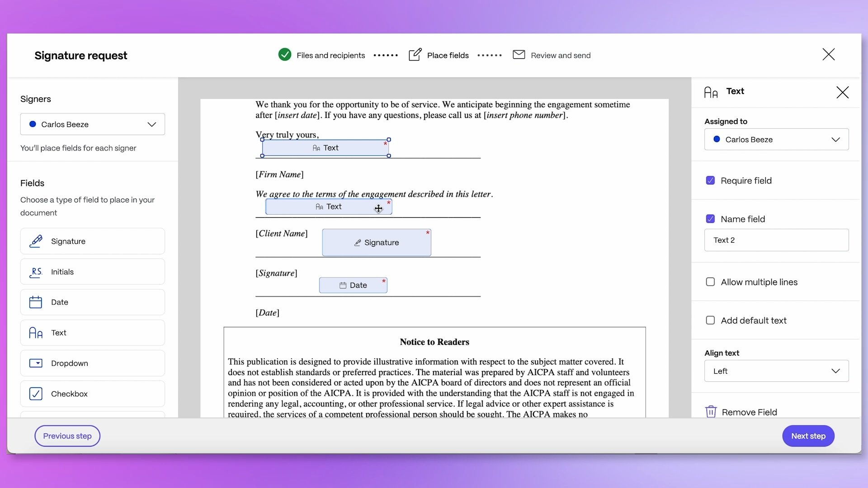Pick the Date calendar icon in Fields

[x=36, y=302]
